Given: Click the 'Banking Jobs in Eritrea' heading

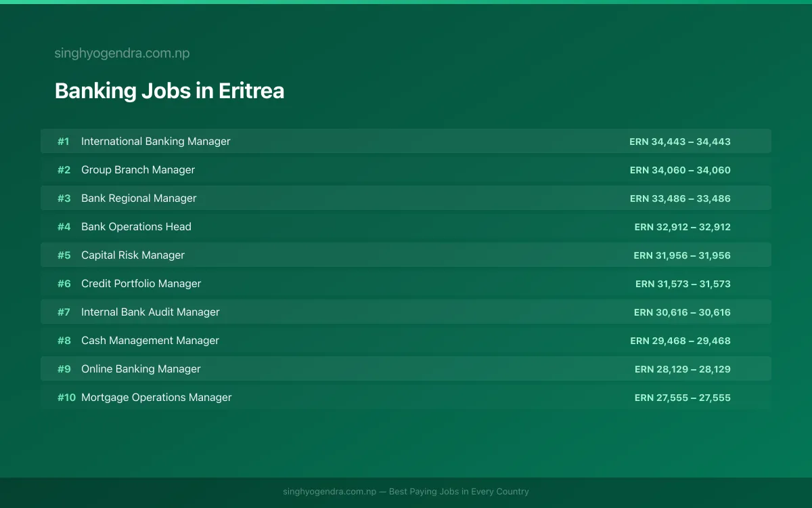Looking at the screenshot, I should coord(169,91).
